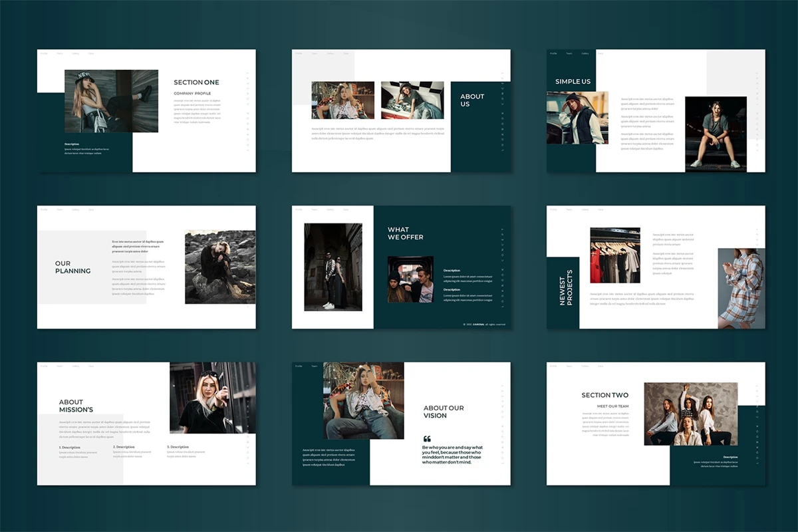This screenshot has height=532, width=798.
Task: Click the Our Planning title text
Action: [72, 267]
